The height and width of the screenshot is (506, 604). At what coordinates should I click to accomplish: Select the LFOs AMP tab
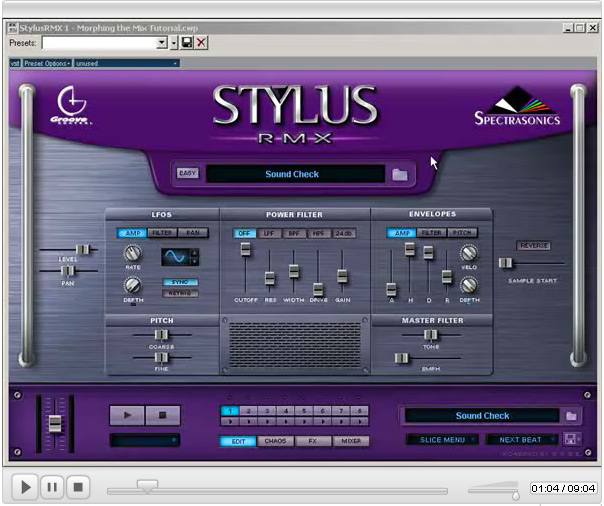(133, 233)
